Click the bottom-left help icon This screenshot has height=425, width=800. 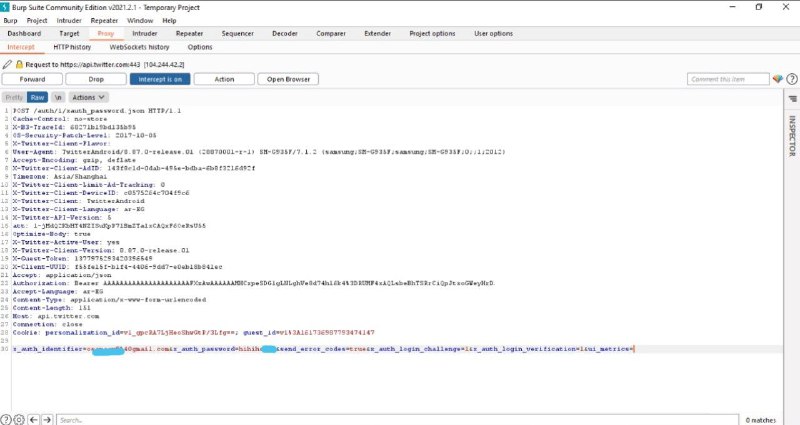pos(6,420)
